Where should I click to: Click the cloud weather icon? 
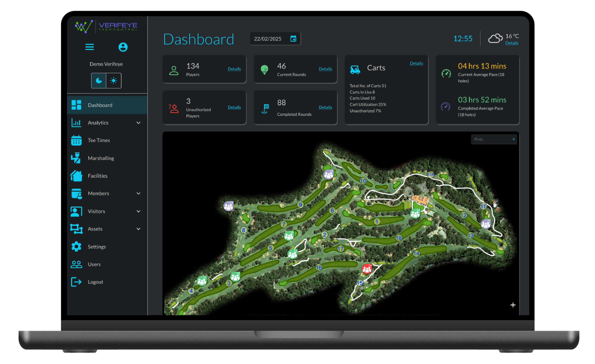click(495, 39)
